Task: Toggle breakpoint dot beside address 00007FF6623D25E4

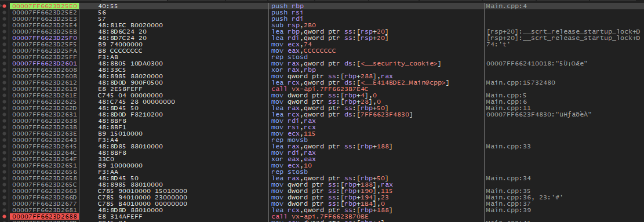Action: (4, 25)
